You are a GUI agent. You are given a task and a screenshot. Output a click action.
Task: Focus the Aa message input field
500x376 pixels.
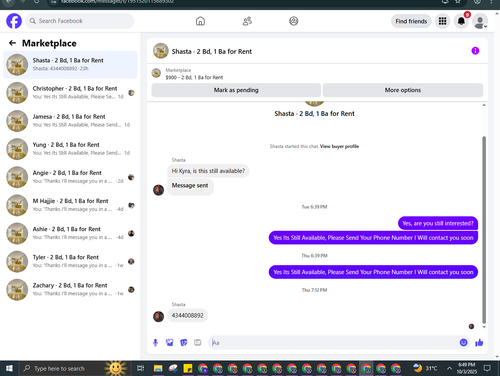coord(333,343)
